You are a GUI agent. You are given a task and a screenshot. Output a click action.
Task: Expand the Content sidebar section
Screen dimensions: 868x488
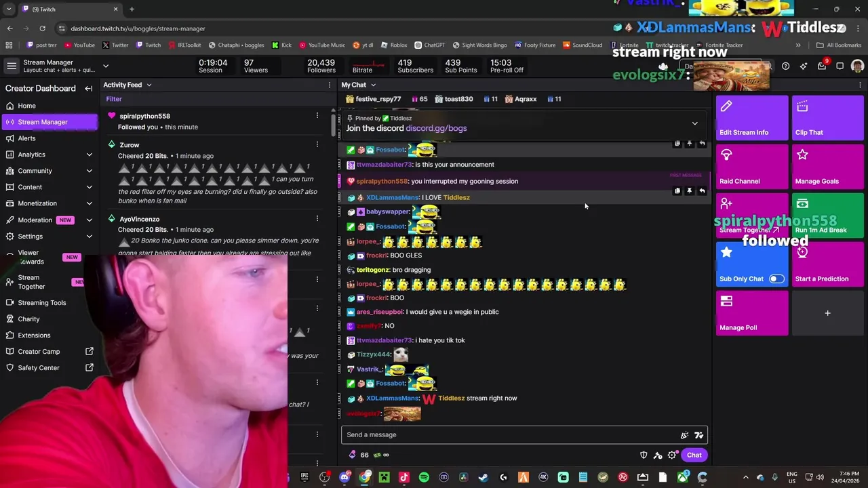click(x=89, y=187)
